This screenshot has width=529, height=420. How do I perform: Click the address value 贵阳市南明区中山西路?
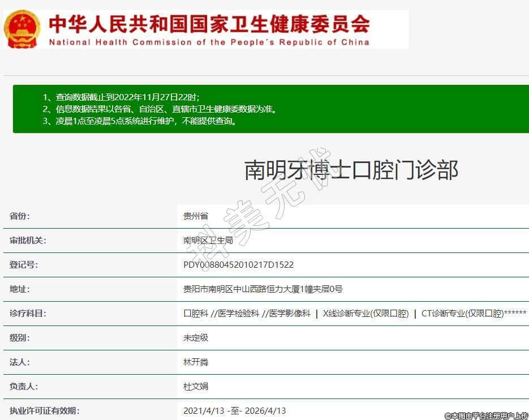click(x=263, y=289)
